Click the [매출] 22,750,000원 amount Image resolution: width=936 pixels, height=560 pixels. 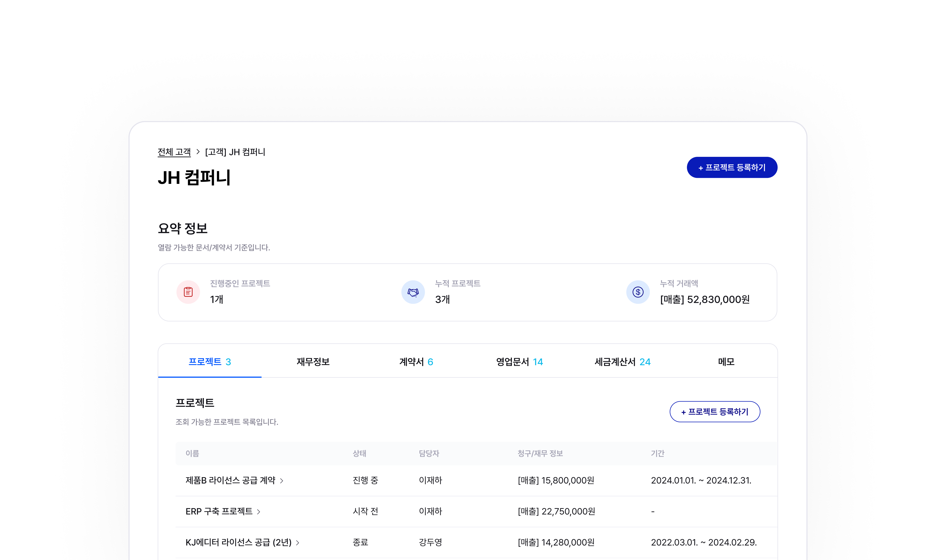(x=556, y=511)
